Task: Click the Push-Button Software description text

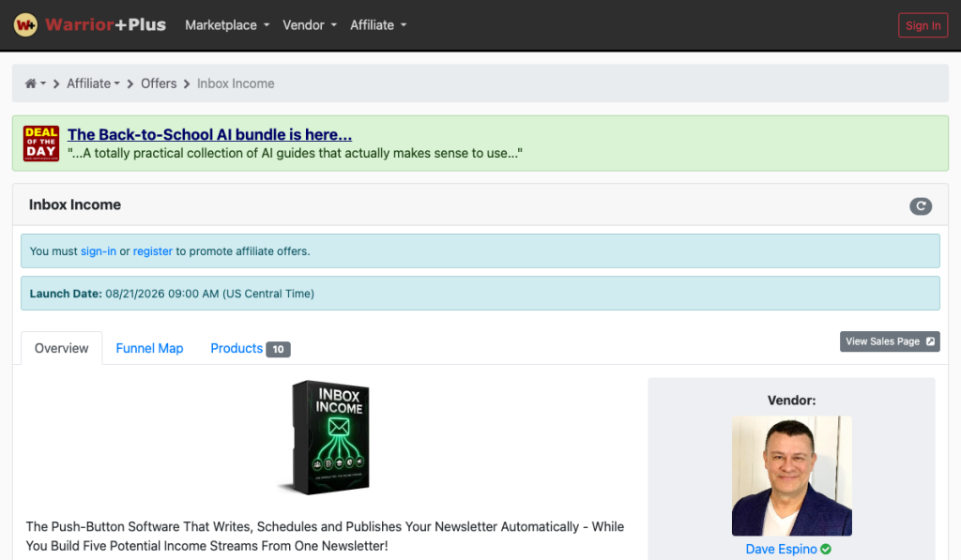Action: 325,537
